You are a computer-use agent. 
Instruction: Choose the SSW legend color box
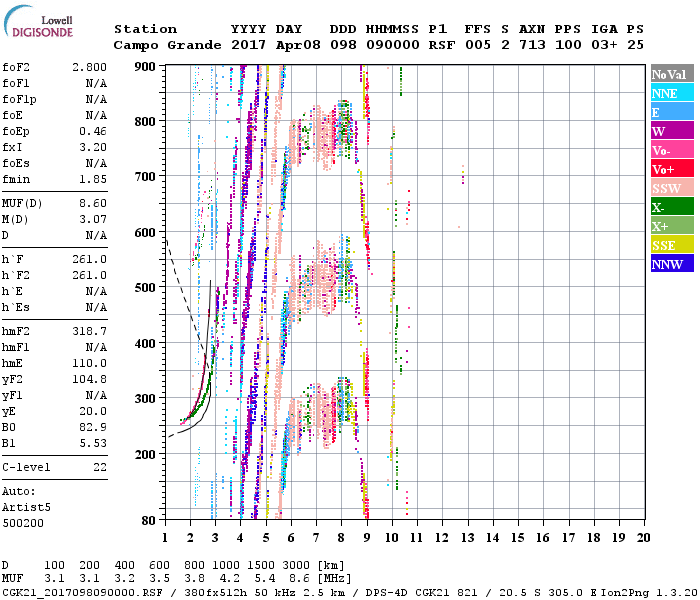[670, 189]
